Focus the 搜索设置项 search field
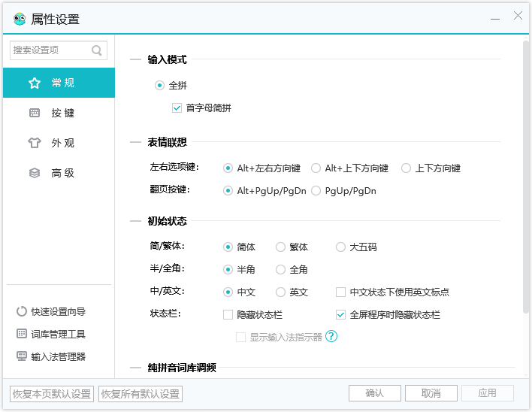Image resolution: width=532 pixels, height=412 pixels. 50,51
